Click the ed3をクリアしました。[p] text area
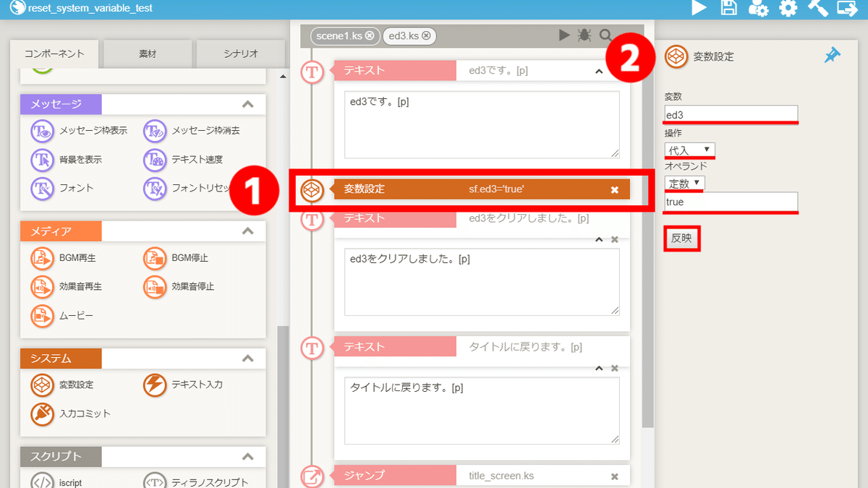Image resolution: width=868 pixels, height=488 pixels. pos(482,282)
